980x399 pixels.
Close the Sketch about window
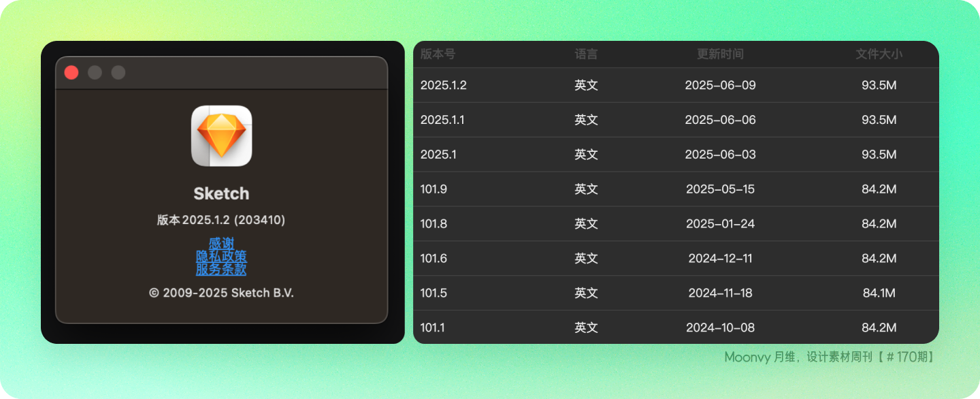(71, 72)
